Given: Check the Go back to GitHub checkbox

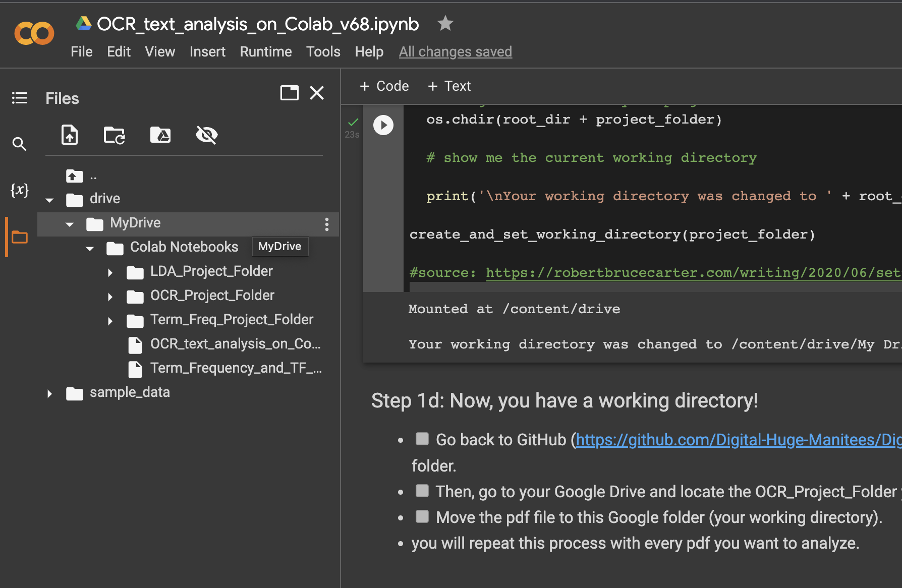Looking at the screenshot, I should click(422, 439).
